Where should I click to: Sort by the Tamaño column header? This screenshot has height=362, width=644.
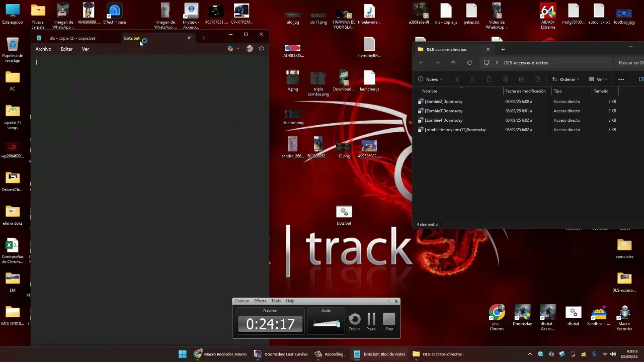tap(601, 91)
